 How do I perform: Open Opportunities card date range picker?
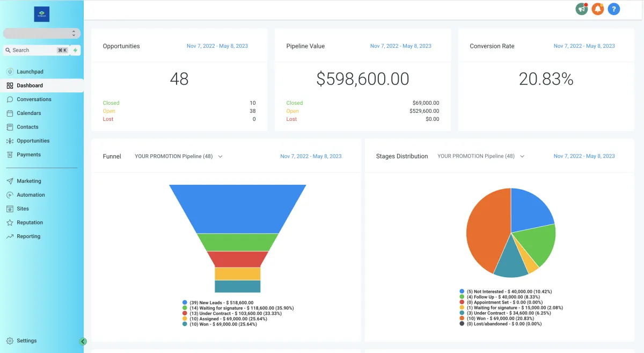217,46
